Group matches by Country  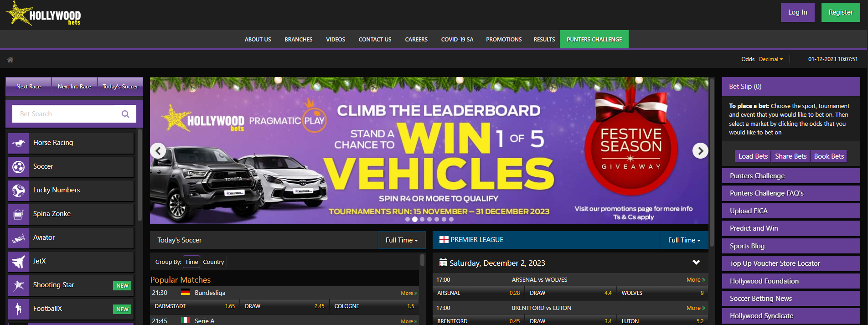213,262
